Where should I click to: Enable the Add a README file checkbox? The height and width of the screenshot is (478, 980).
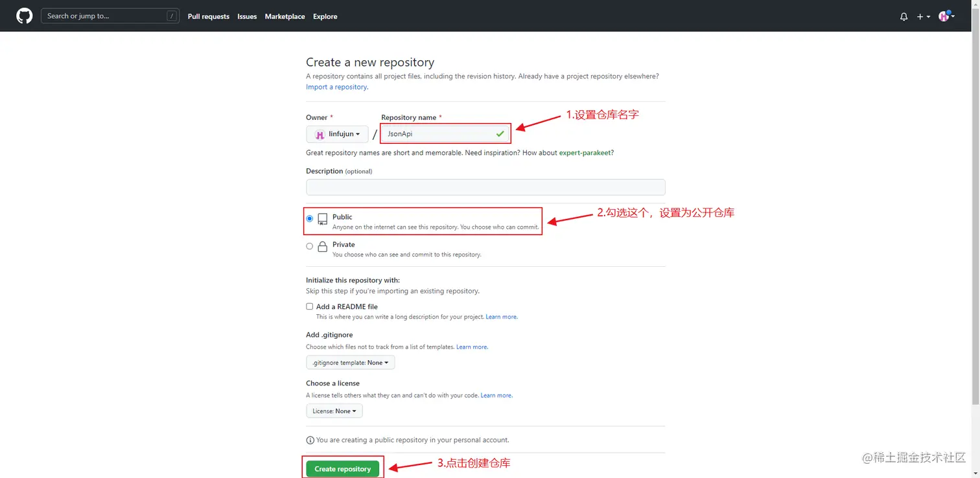pyautogui.click(x=309, y=306)
